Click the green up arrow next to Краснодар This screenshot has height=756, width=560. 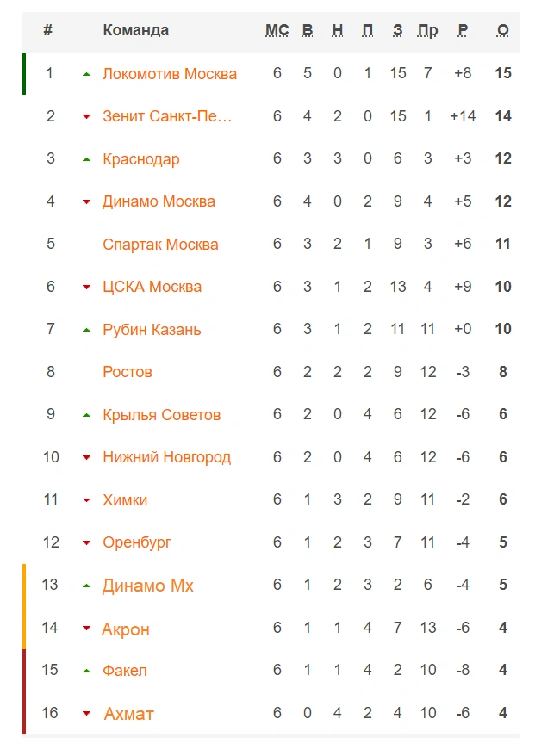pos(86,159)
